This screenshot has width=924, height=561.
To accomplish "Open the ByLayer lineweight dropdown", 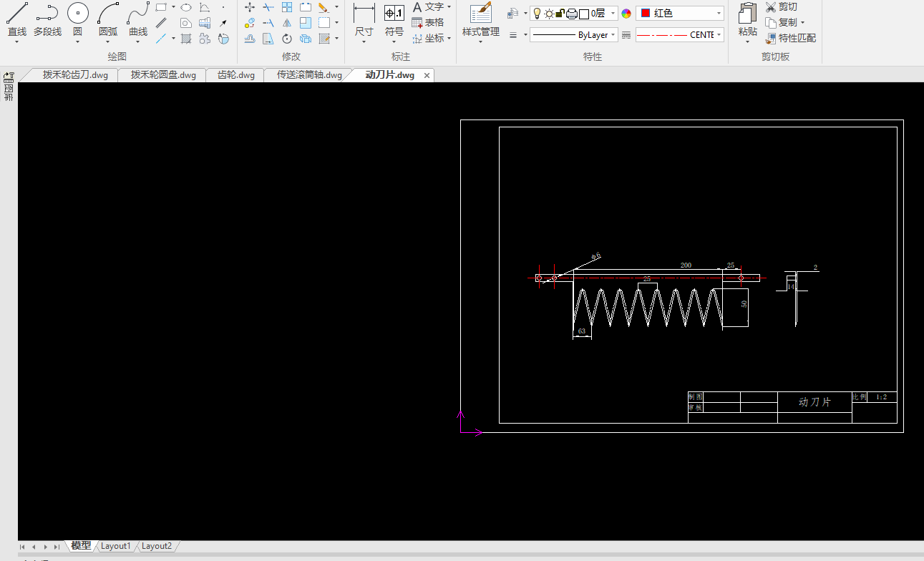I will pos(613,35).
